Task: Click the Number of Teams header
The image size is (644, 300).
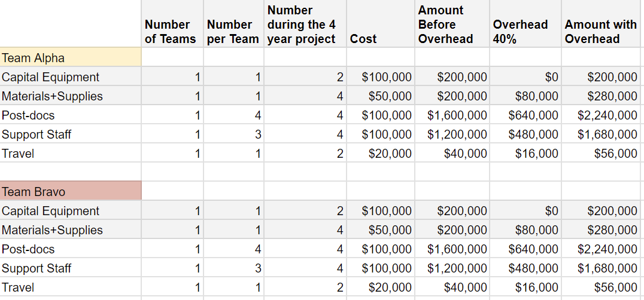Action: click(x=170, y=32)
